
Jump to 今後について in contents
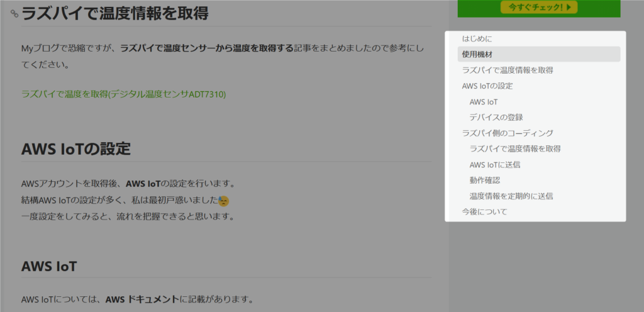click(484, 212)
